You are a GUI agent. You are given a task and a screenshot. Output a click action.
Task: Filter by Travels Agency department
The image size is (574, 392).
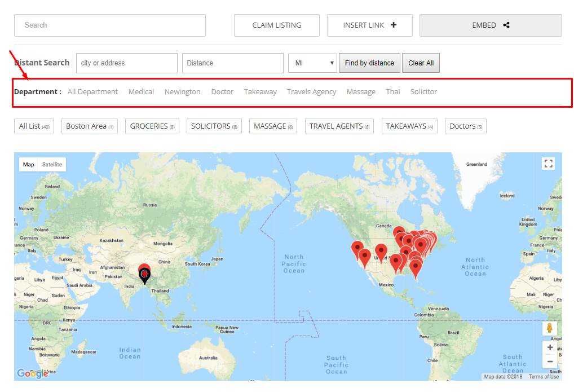tap(311, 91)
